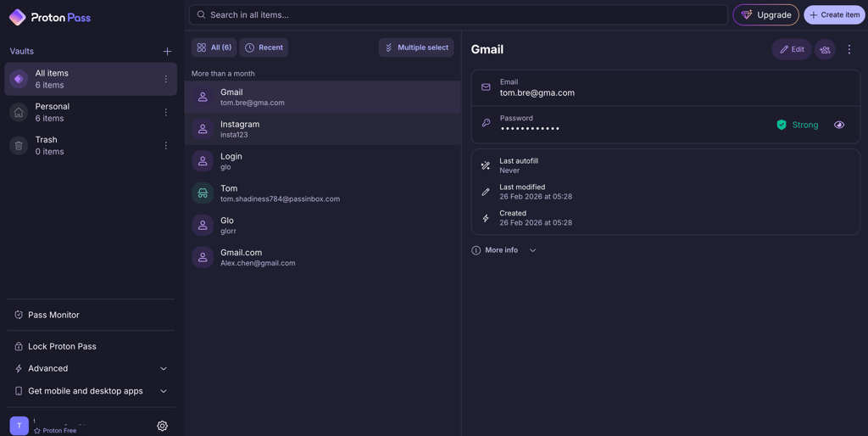The image size is (868, 436).
Task: Switch to Recent sort tab
Action: click(264, 48)
